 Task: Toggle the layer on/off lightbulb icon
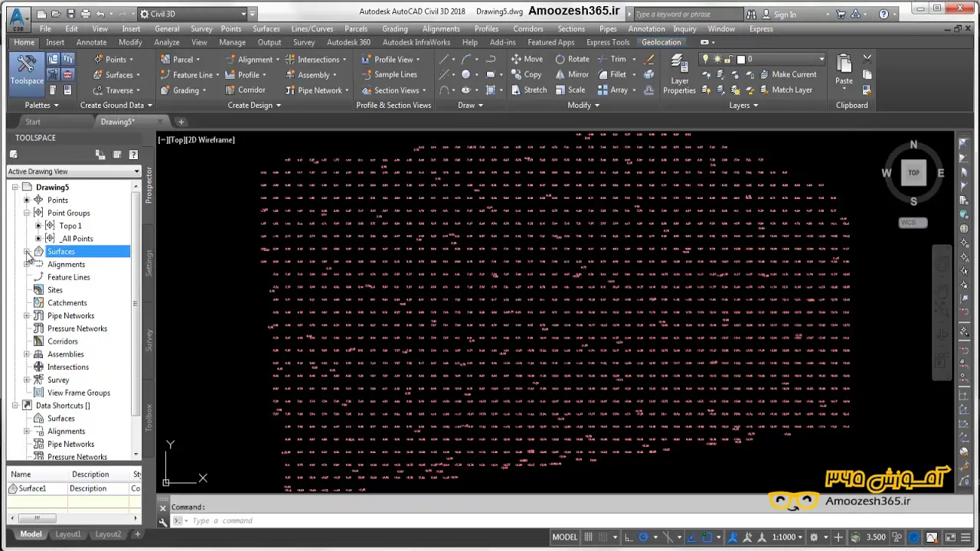coord(706,59)
